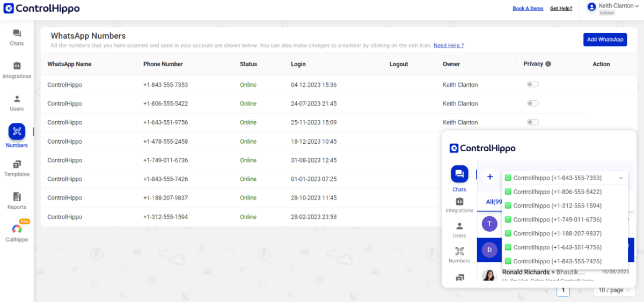Screen dimensions: 644x302
Task: Launch Callhippo from the sidebar
Action: [x=17, y=232]
